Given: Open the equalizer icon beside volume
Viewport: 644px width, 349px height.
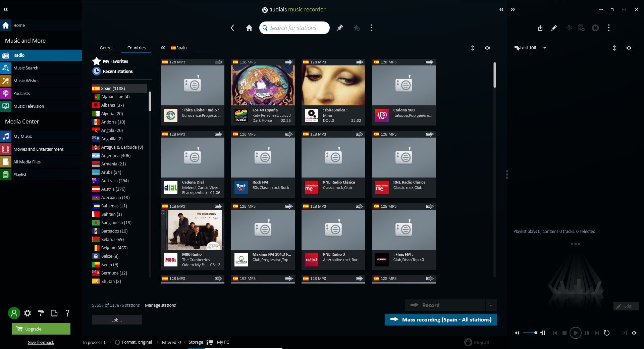Looking at the screenshot, I should (543, 333).
